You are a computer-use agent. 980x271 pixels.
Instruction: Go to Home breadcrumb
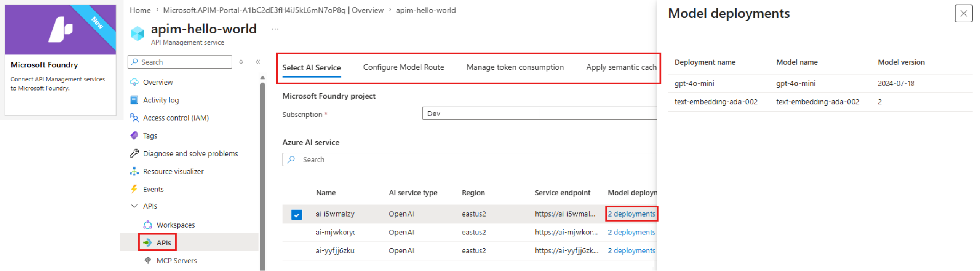click(x=140, y=10)
